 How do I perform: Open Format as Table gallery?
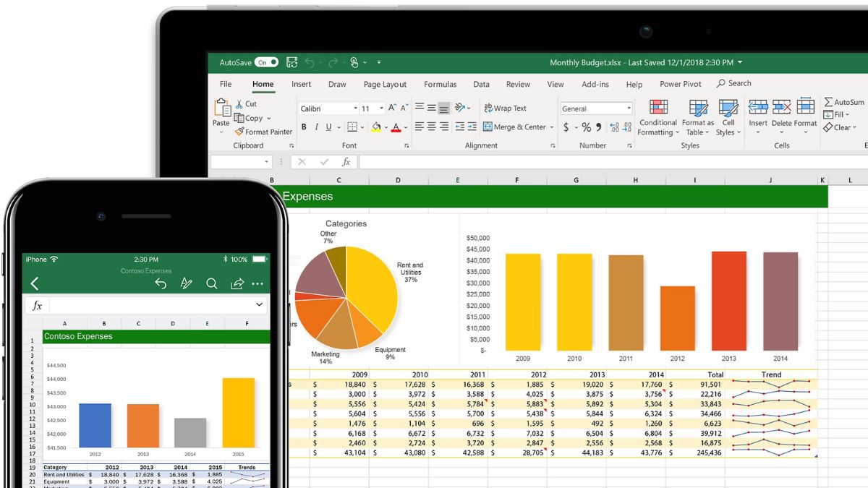[698, 118]
